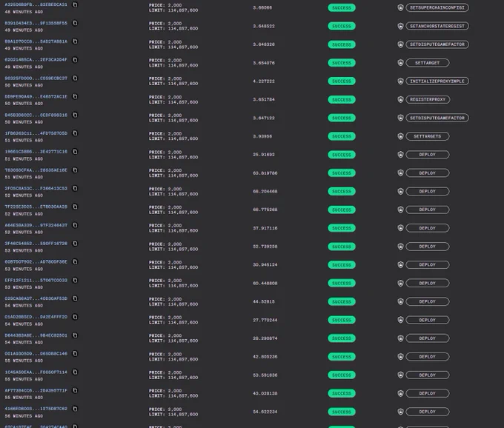Screen dimensions: 504x428
Task: Select fee value 3.93956
Action: [x=262, y=136]
